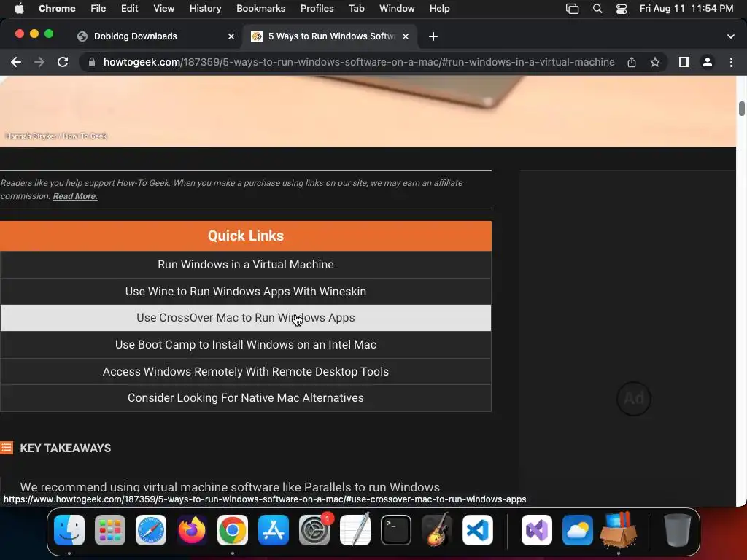Open the Window menu
747x560 pixels.
coord(397,8)
